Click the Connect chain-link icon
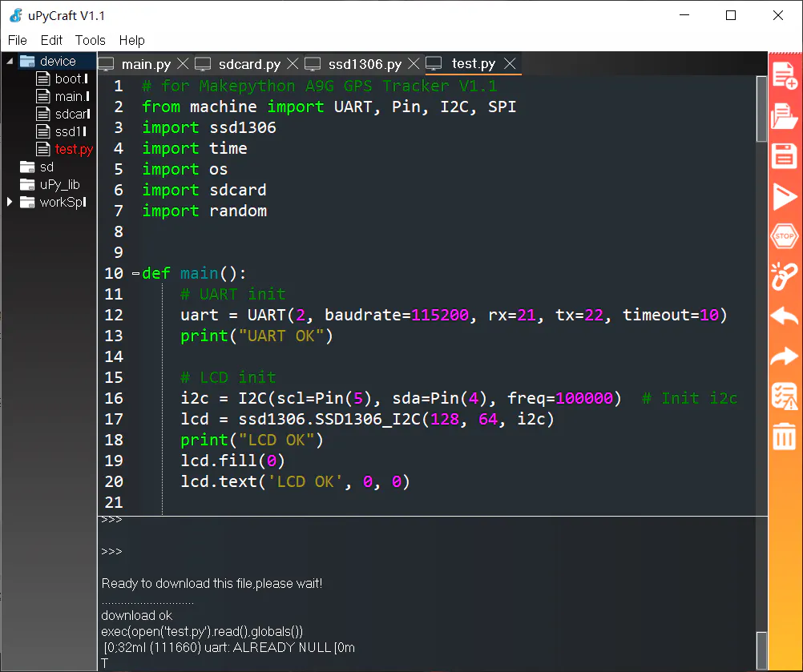 point(784,276)
